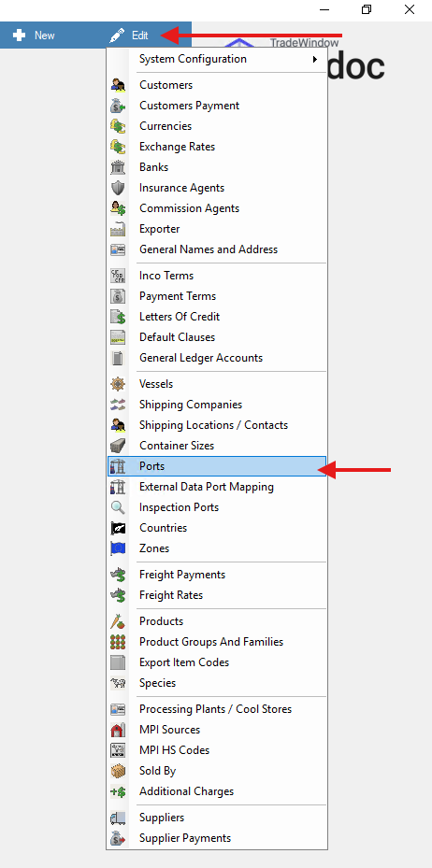Click the Zones flag icon

point(118,548)
